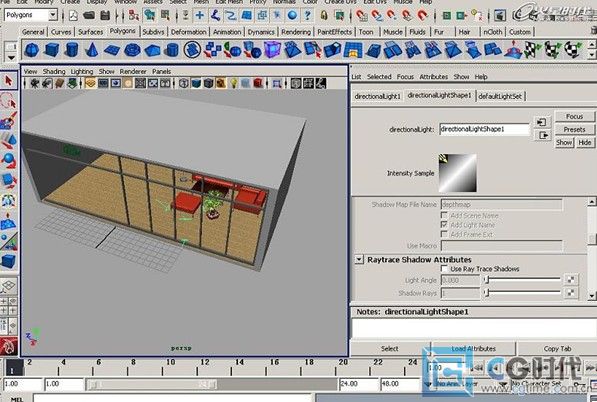
Task: Toggle Add Frame Ext checkbox
Action: click(x=444, y=234)
